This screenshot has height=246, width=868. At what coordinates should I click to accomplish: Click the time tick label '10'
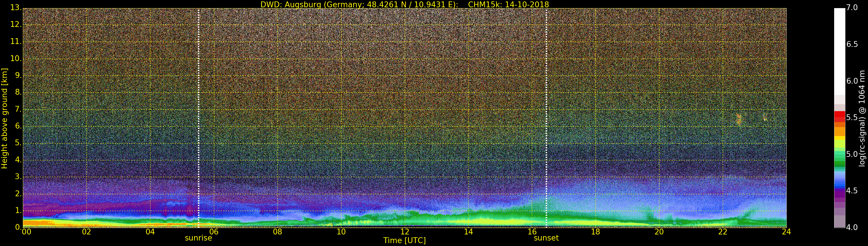point(341,232)
